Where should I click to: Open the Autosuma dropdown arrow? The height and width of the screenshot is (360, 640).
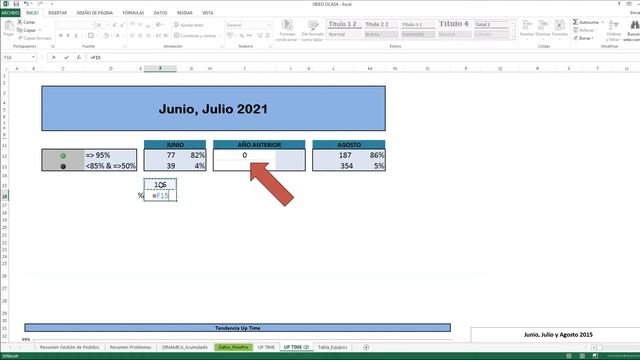[x=602, y=22]
